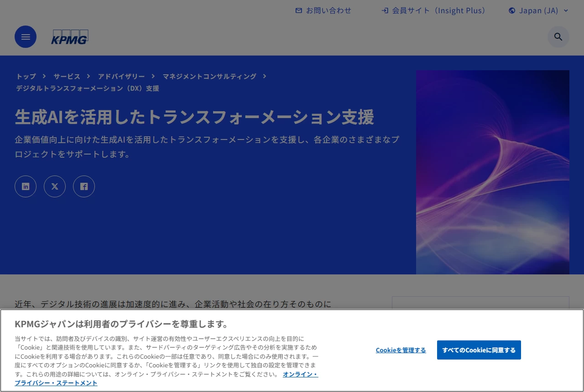Click Cookieを管理する link
This screenshot has width=584, height=392.
coord(401,350)
